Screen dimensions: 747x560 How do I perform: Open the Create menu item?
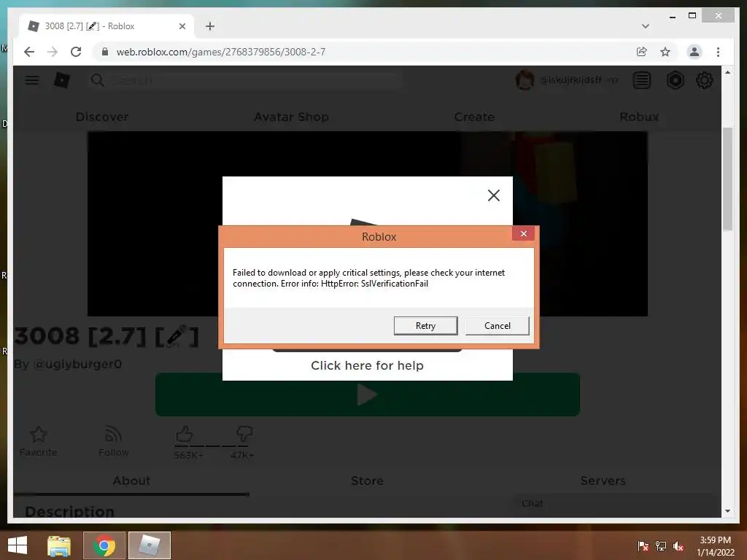pyautogui.click(x=474, y=117)
